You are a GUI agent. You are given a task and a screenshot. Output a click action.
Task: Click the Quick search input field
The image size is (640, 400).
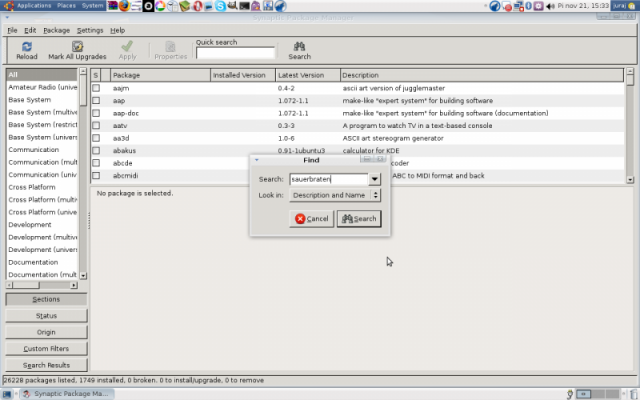tap(235, 53)
